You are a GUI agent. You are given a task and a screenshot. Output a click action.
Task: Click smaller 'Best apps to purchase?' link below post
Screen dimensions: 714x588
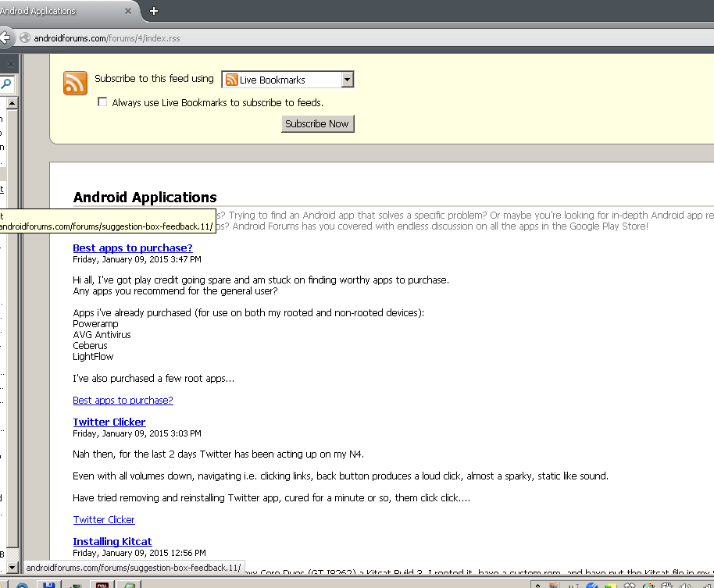(x=123, y=400)
